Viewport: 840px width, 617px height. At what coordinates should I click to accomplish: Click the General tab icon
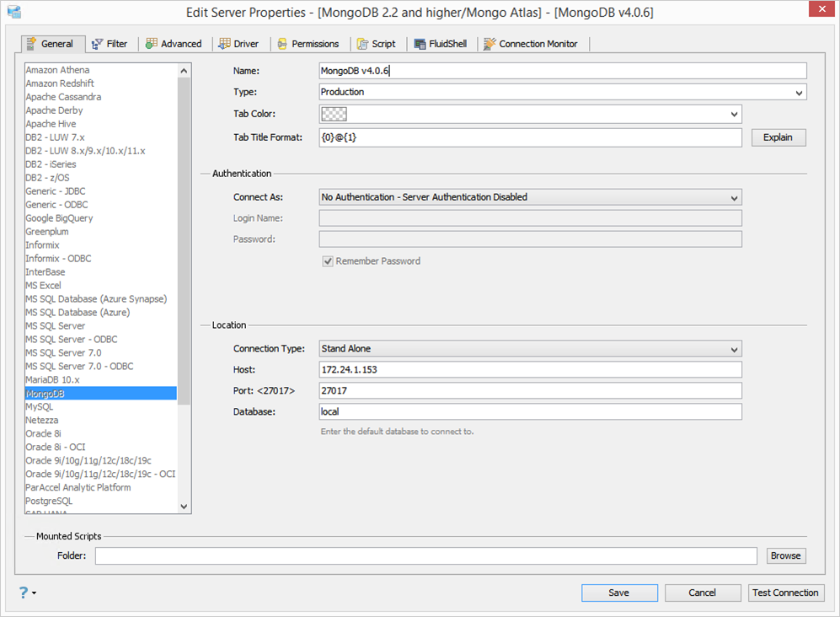pyautogui.click(x=32, y=44)
